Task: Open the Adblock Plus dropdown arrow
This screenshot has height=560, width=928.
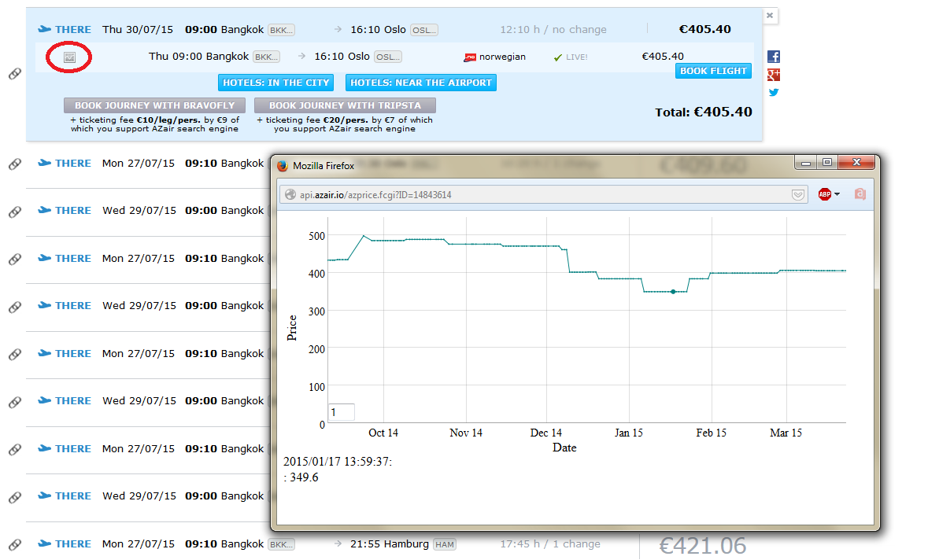Action: 837,194
